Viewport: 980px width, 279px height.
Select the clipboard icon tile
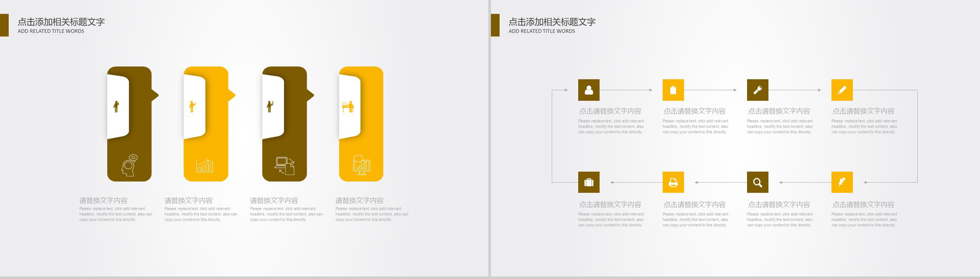pos(673,90)
